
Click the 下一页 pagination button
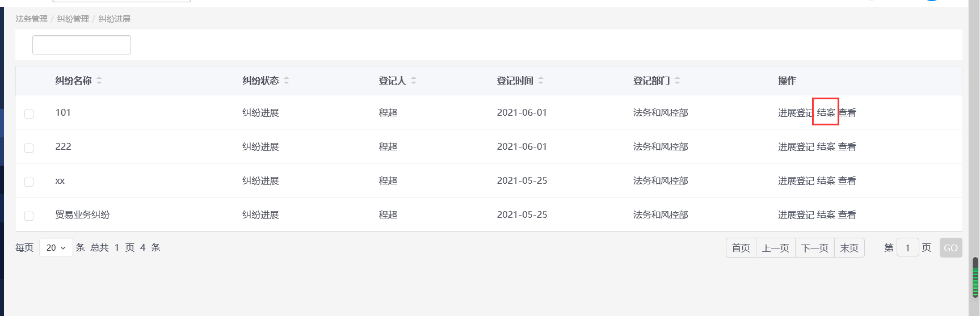point(814,248)
